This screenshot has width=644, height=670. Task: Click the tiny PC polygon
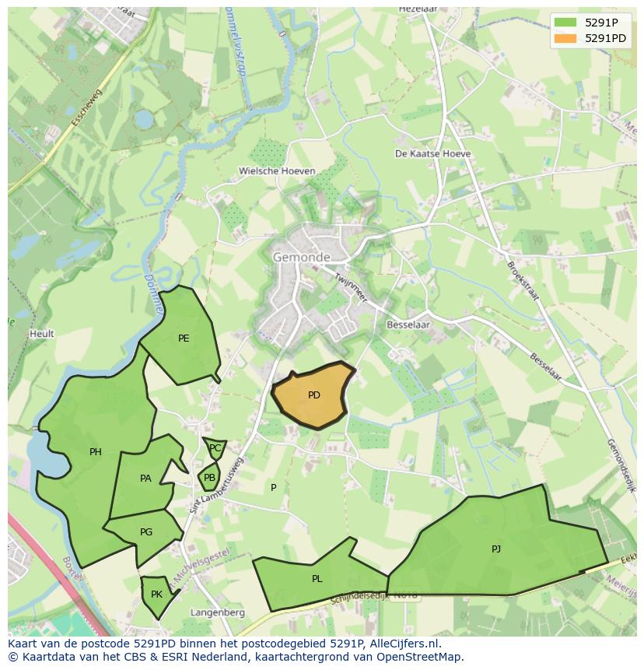tap(214, 447)
